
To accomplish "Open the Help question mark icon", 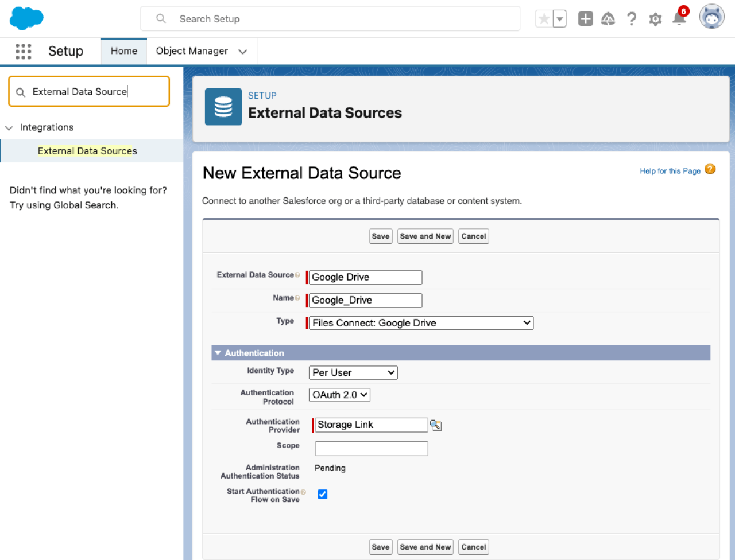I will (x=632, y=19).
